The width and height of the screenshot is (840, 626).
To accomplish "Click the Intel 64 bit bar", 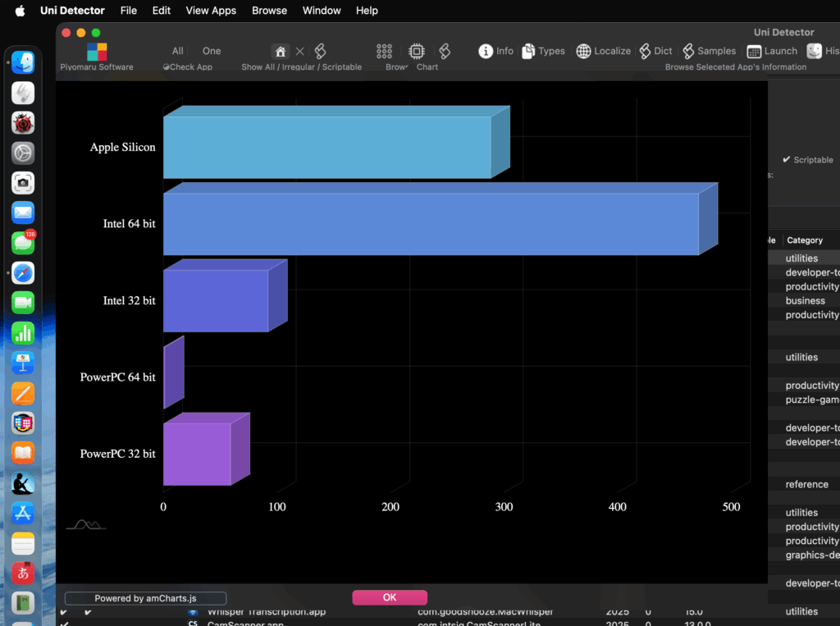I will (x=431, y=224).
